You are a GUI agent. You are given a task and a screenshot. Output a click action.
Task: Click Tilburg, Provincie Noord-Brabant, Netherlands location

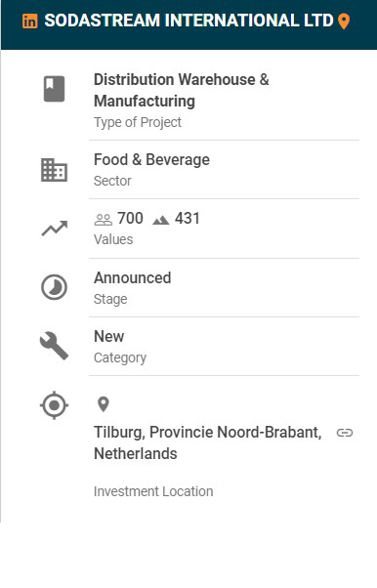(x=207, y=442)
